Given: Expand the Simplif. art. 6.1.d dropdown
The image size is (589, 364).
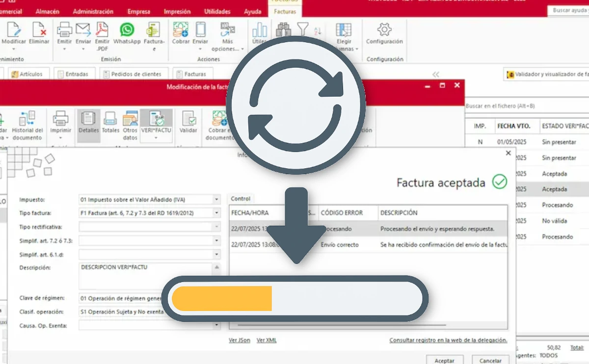Looking at the screenshot, I should click(216, 255).
